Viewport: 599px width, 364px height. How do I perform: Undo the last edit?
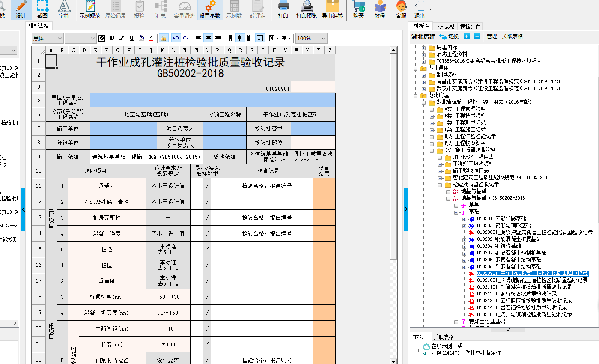pos(176,38)
